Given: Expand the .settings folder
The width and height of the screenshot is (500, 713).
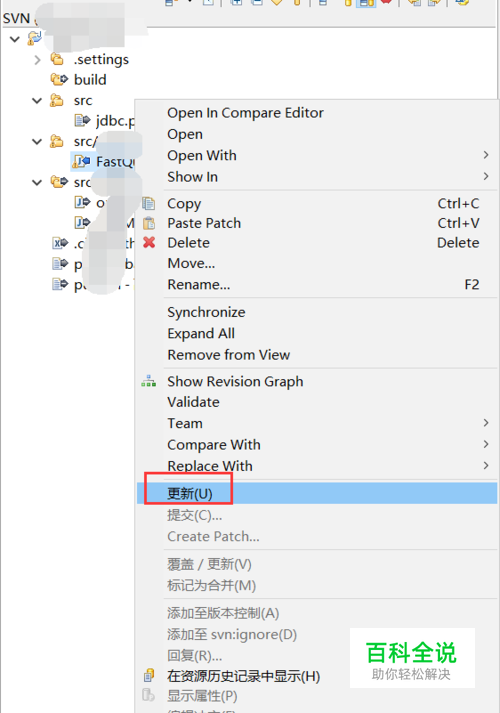Looking at the screenshot, I should (37, 60).
